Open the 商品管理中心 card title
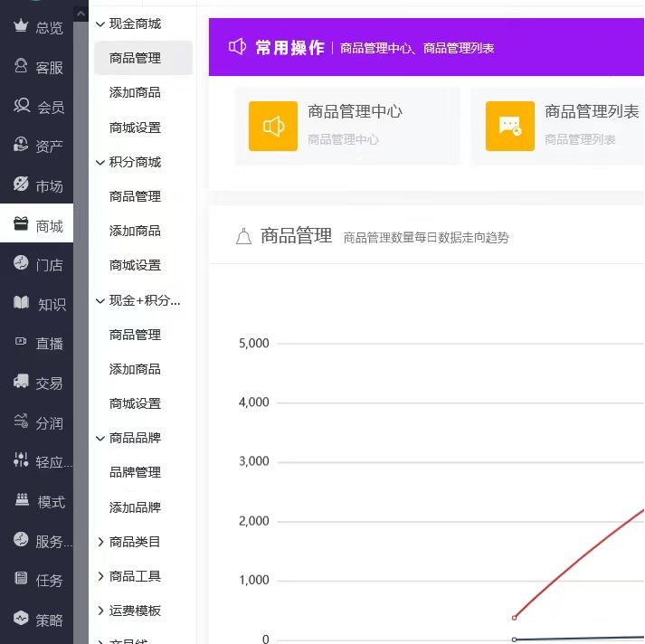645x644 pixels. 355,111
